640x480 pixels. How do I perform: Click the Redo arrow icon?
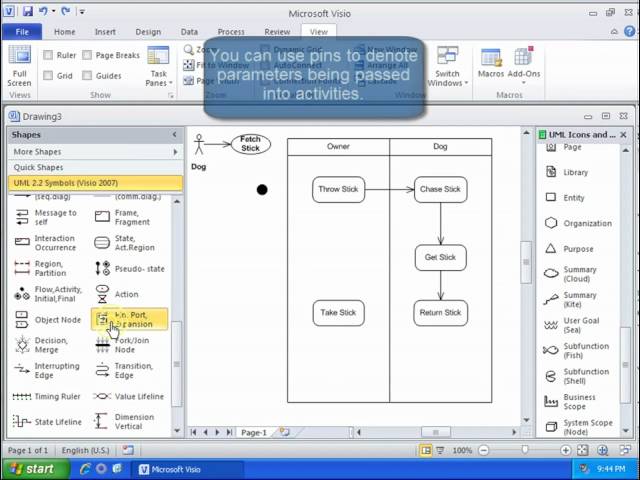[65, 11]
